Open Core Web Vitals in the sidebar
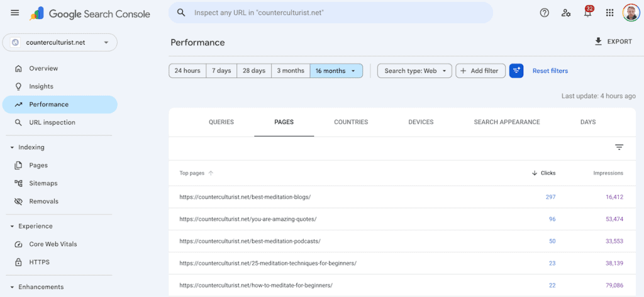 [x=60, y=244]
